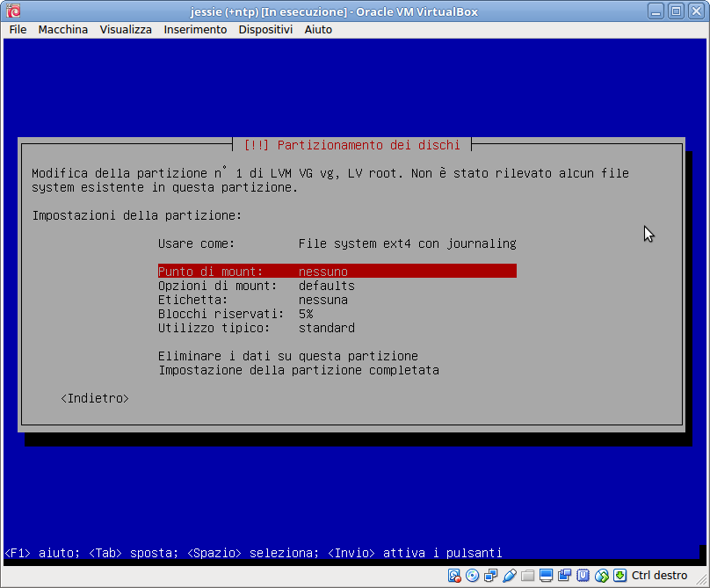
Task: Select the 'Usare come' file system row
Action: (337, 243)
